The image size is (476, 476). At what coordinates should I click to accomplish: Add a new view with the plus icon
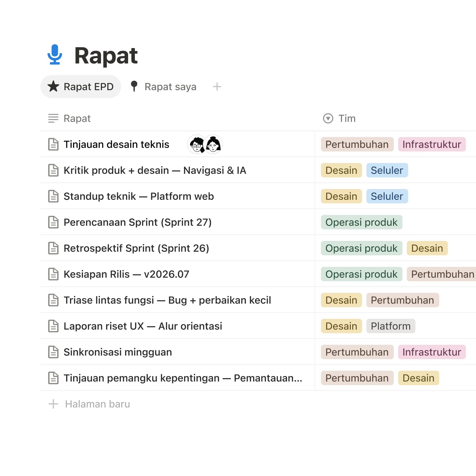coord(217,87)
